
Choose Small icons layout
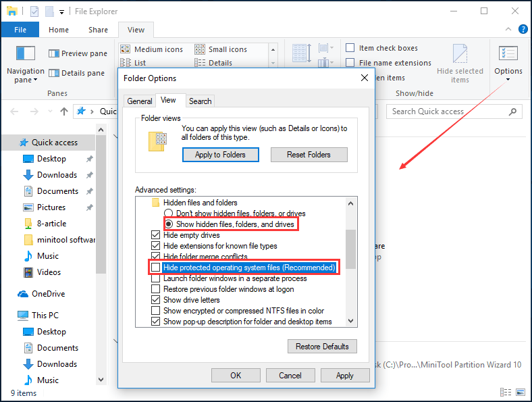click(x=221, y=49)
